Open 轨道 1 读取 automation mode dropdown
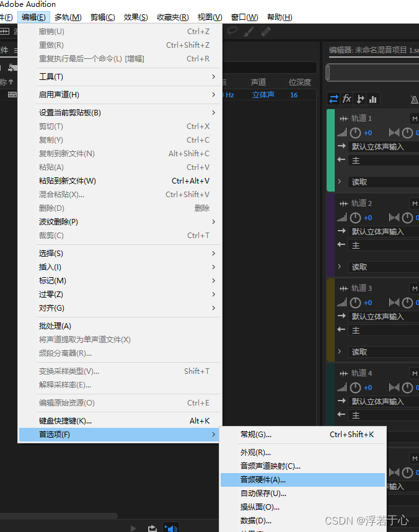The image size is (419, 532). (x=384, y=182)
